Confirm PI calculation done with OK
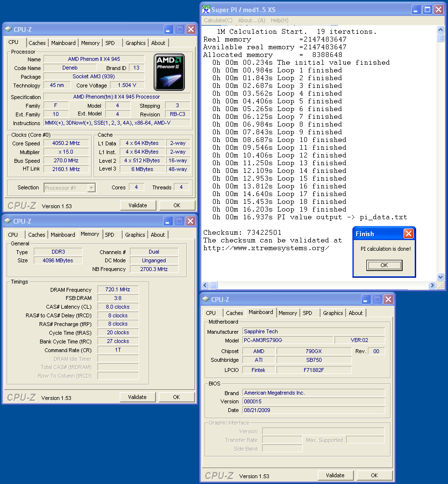 384,265
